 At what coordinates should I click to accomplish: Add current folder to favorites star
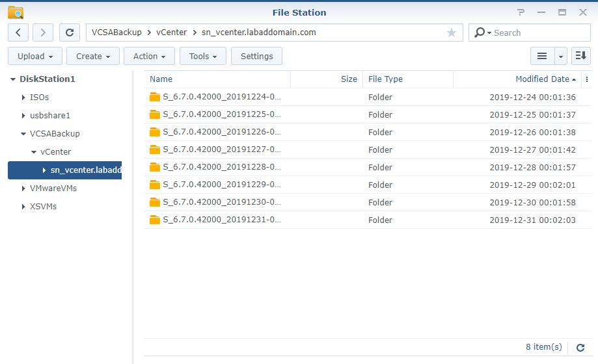[x=452, y=32]
